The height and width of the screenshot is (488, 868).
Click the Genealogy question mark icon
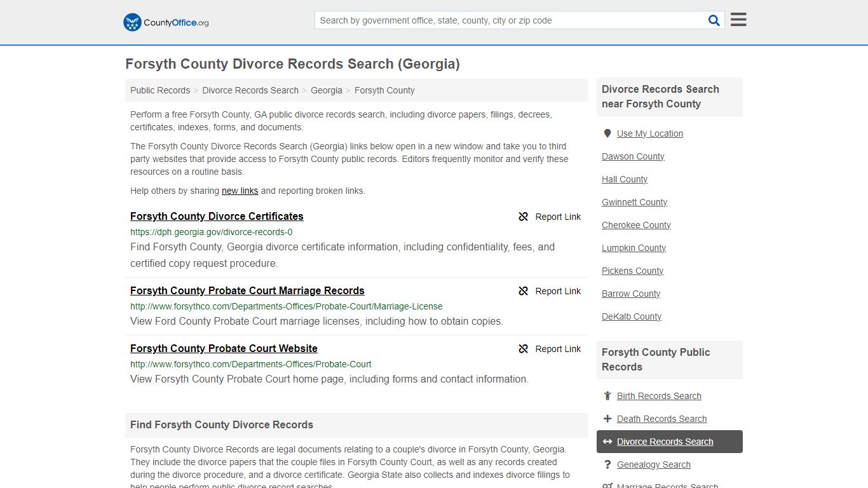[x=607, y=464]
